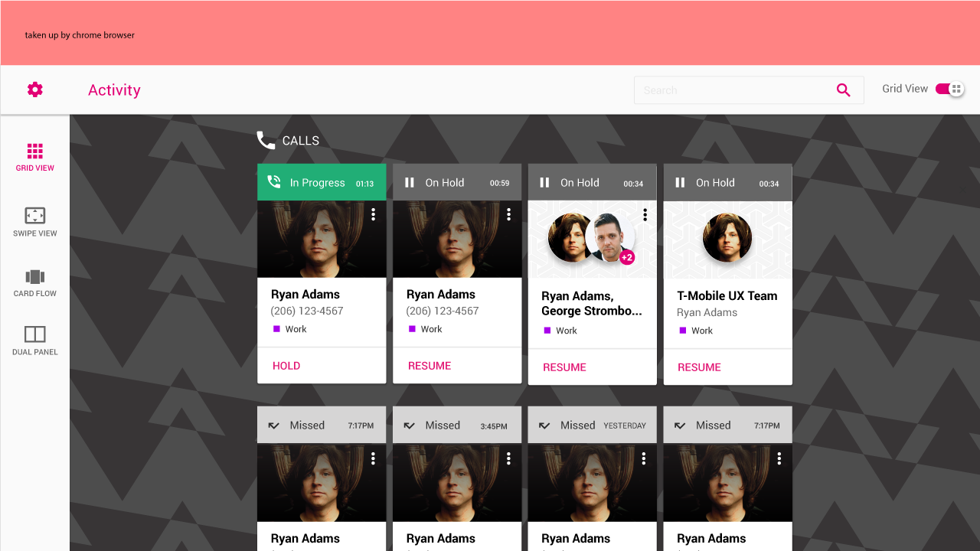Open more options on YESTERDAY missed card
Screen dimensions: 980x551
644,458
